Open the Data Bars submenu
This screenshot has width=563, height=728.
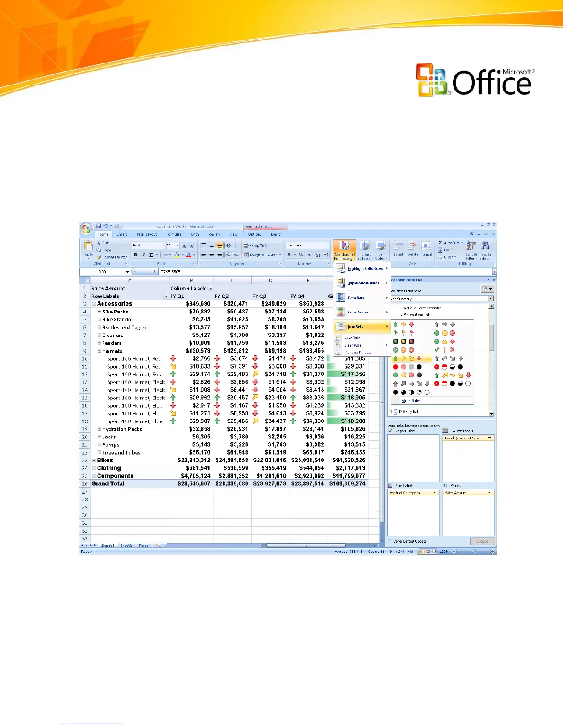[x=362, y=298]
